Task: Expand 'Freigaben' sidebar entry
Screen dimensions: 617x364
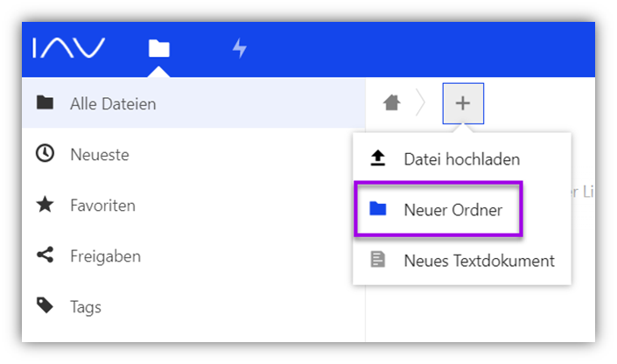Action: [105, 256]
